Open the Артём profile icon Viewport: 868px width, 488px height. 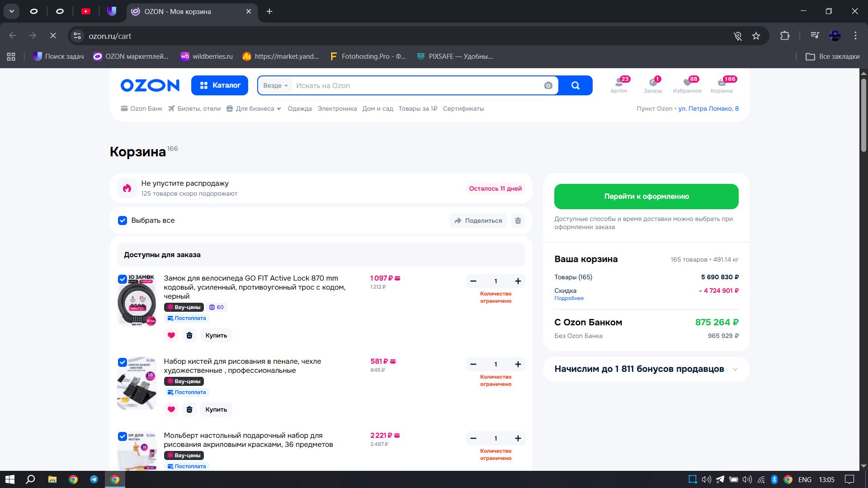[618, 83]
